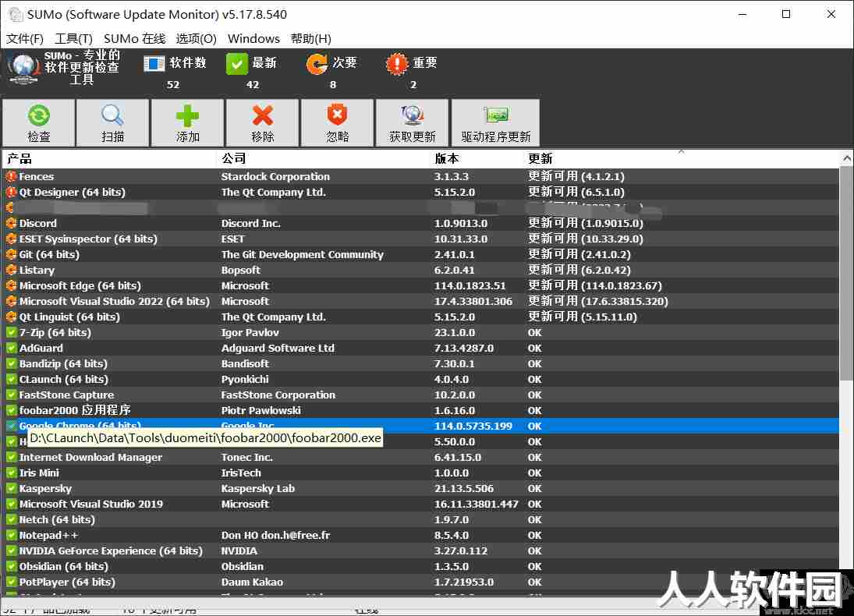Click the Qt Linguist update 5.15.11.0 cell
Screen dimensions: 854x616
pyautogui.click(x=583, y=317)
